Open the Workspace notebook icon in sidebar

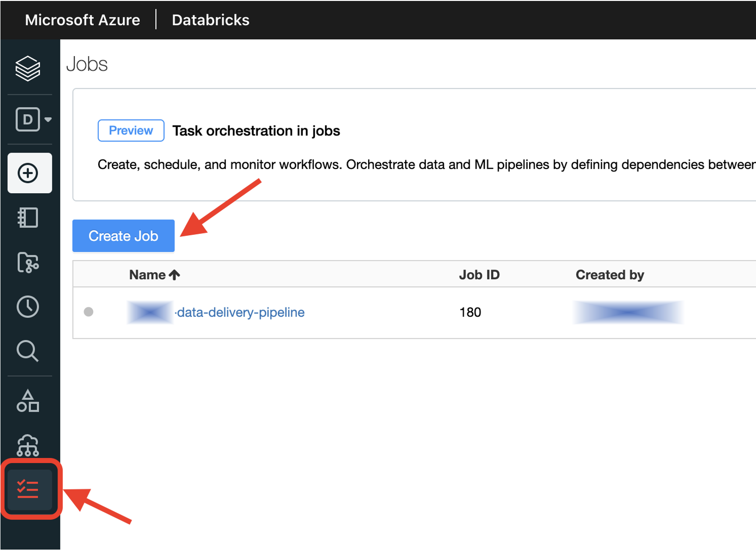28,217
